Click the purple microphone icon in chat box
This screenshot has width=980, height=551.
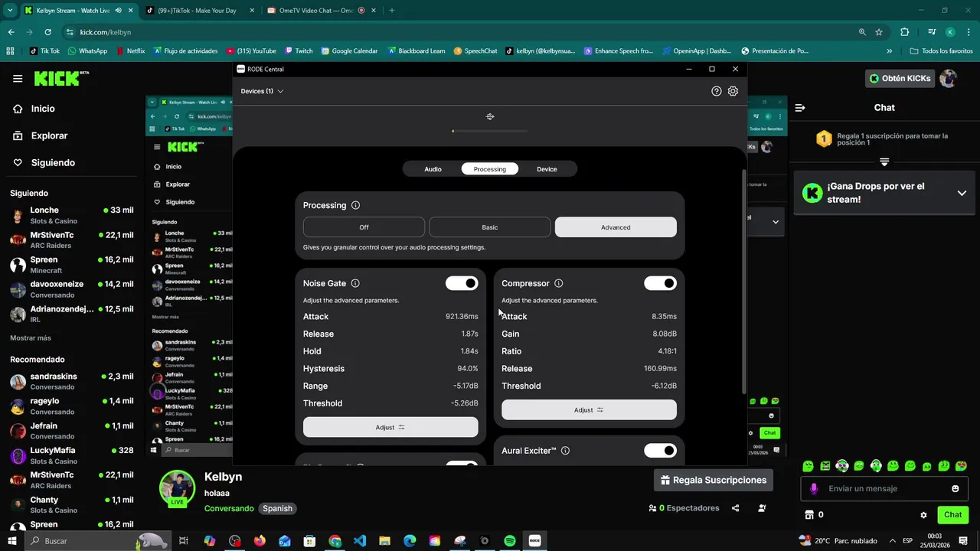pos(814,488)
